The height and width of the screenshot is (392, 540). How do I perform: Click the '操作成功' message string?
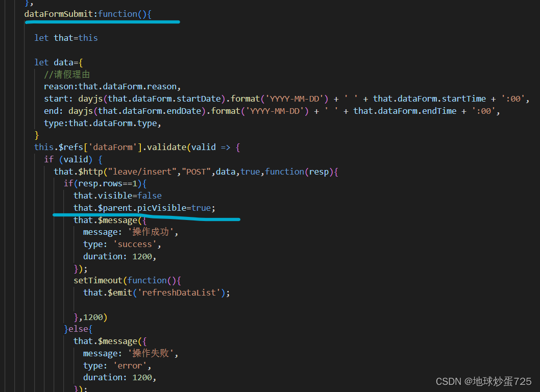[x=151, y=232]
